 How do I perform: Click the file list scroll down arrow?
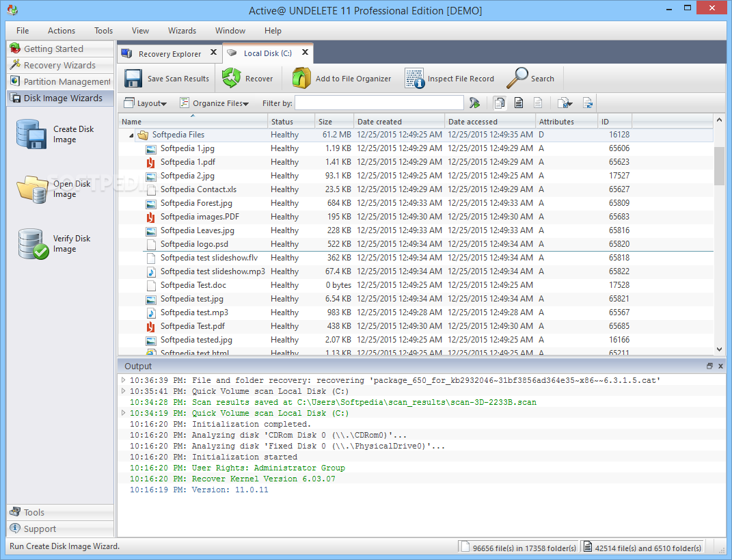(719, 349)
